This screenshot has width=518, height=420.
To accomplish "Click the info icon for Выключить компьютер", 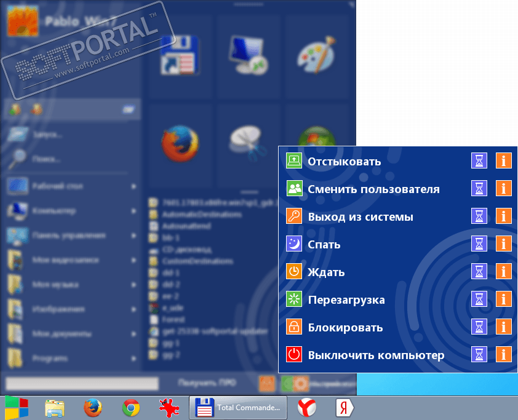I will click(503, 355).
